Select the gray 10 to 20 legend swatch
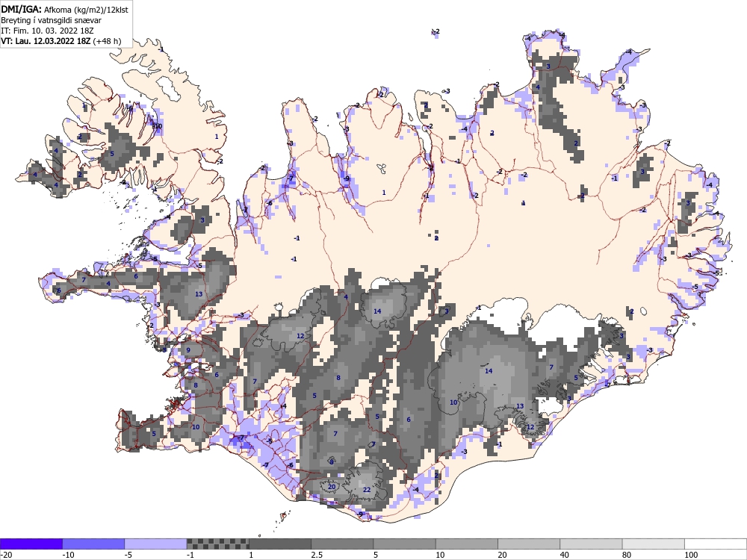This screenshot has height=560, width=747. coord(467,544)
